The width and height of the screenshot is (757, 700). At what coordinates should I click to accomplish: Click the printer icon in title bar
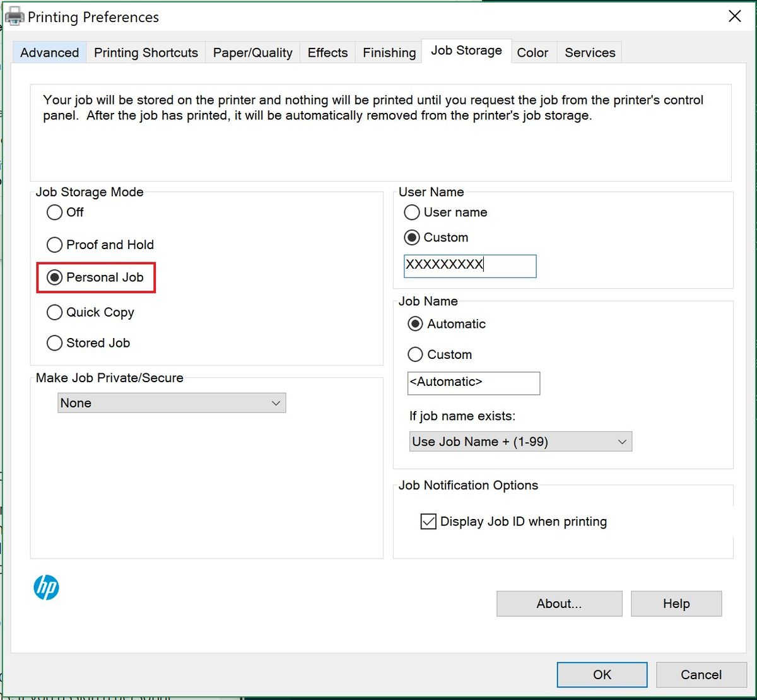(15, 16)
